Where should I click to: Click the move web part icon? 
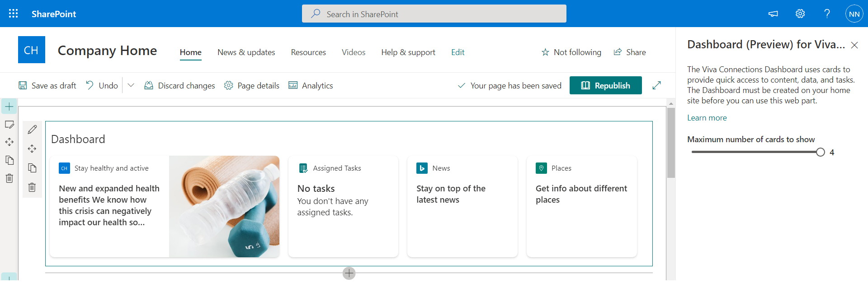(x=32, y=148)
